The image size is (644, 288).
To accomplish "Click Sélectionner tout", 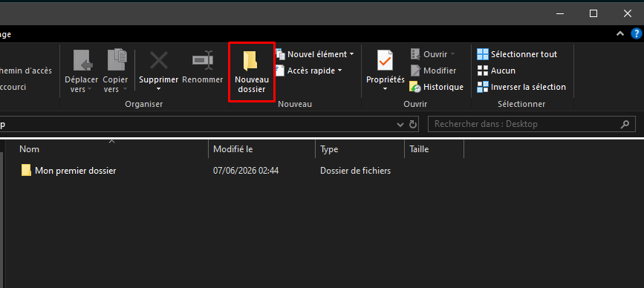I will (517, 54).
